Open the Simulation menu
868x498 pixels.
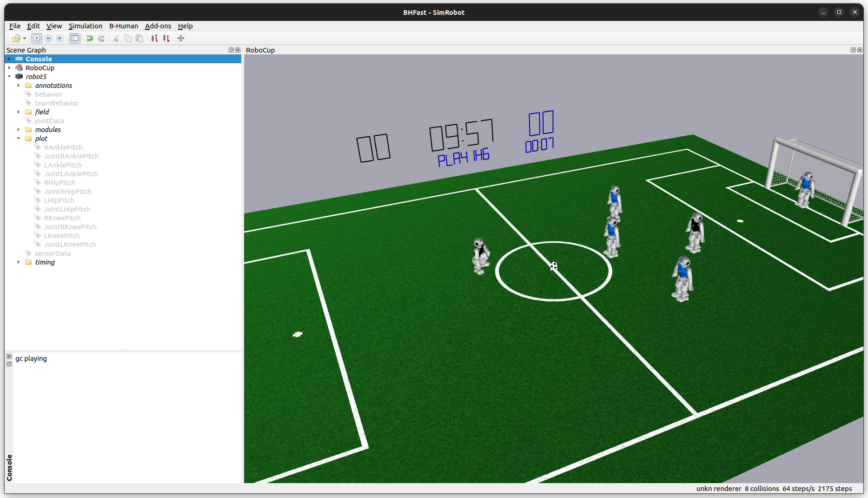[86, 26]
